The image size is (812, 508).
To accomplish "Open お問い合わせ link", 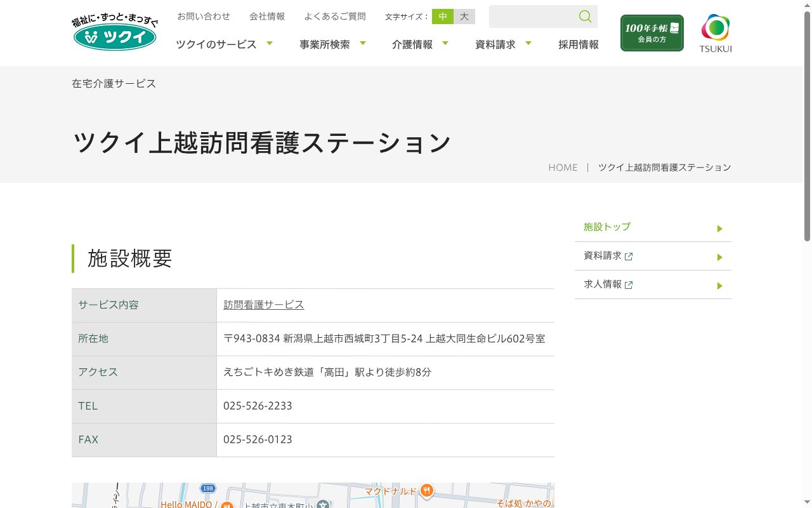I will point(204,17).
